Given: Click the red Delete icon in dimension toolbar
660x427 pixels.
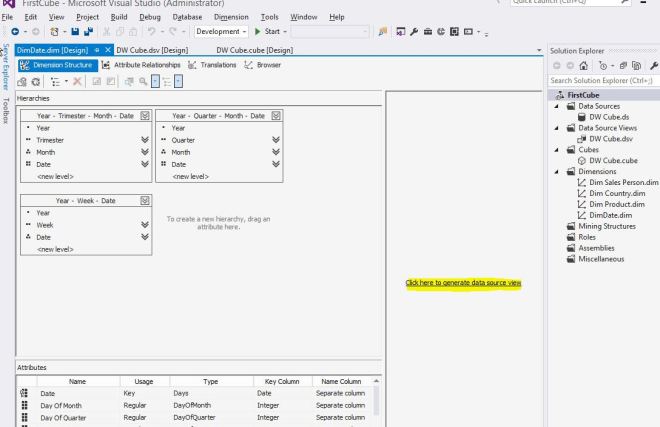Looking at the screenshot, I should click(77, 79).
